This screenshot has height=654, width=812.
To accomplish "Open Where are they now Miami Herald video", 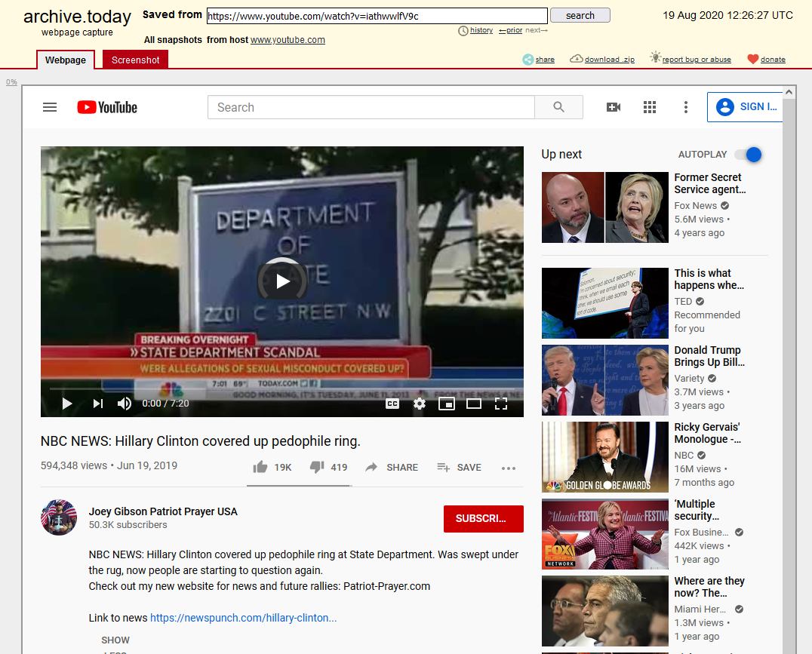I will [x=605, y=611].
